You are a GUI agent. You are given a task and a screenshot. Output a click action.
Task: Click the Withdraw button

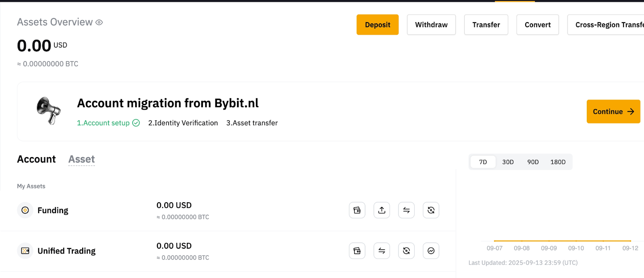pyautogui.click(x=431, y=25)
